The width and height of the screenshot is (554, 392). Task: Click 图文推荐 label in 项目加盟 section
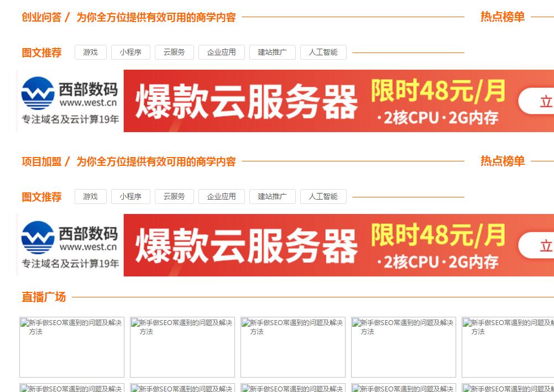click(41, 197)
